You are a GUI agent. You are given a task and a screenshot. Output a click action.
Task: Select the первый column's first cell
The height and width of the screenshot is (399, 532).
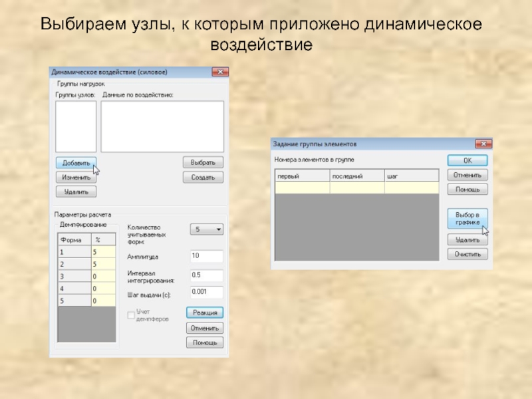coord(302,188)
